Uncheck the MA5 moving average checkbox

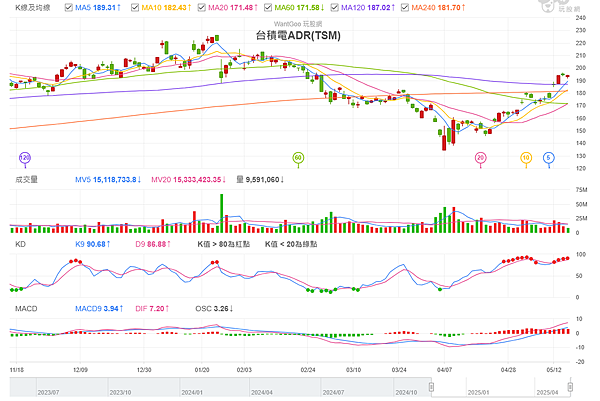point(69,7)
